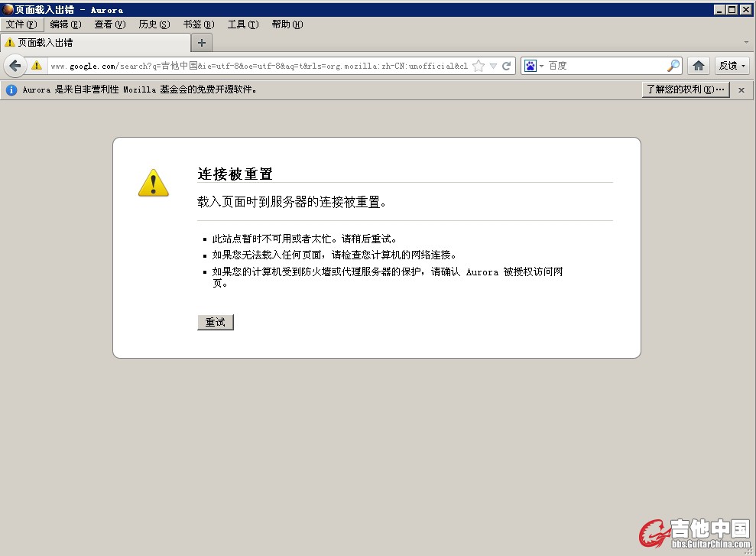Click the 了解您的权利 button
Image resolution: width=756 pixels, height=556 pixels.
pyautogui.click(x=685, y=89)
